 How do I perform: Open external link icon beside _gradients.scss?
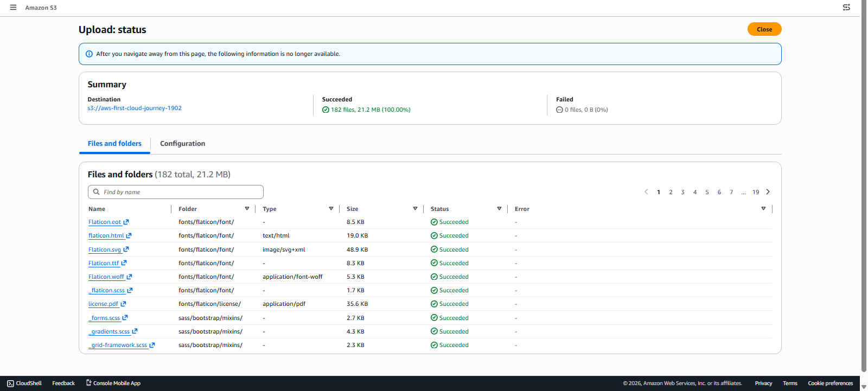[x=135, y=331]
